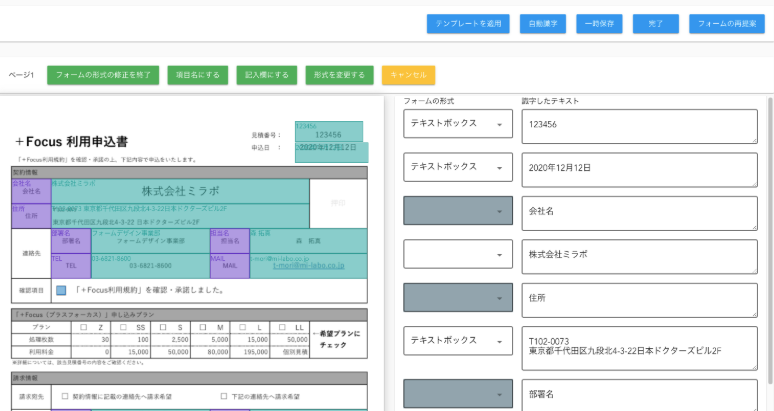Select the highlighted 株式会社ミラボ region on the form

[180, 190]
